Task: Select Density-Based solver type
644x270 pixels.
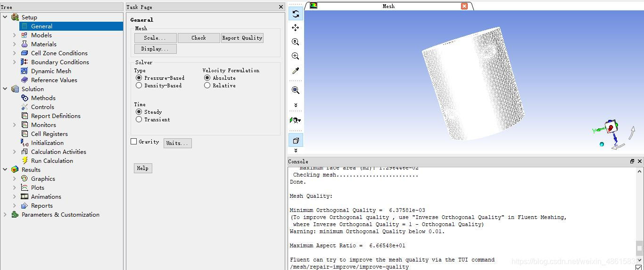Action: [139, 85]
